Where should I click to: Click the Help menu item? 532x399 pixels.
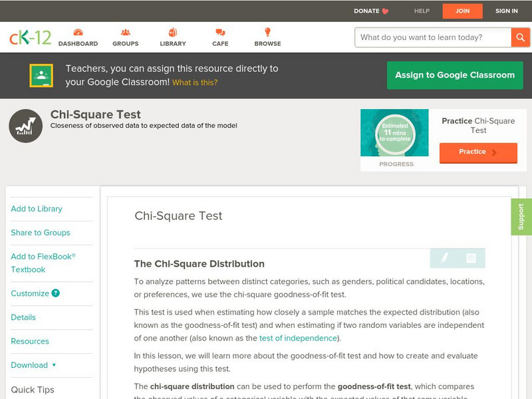pyautogui.click(x=422, y=11)
